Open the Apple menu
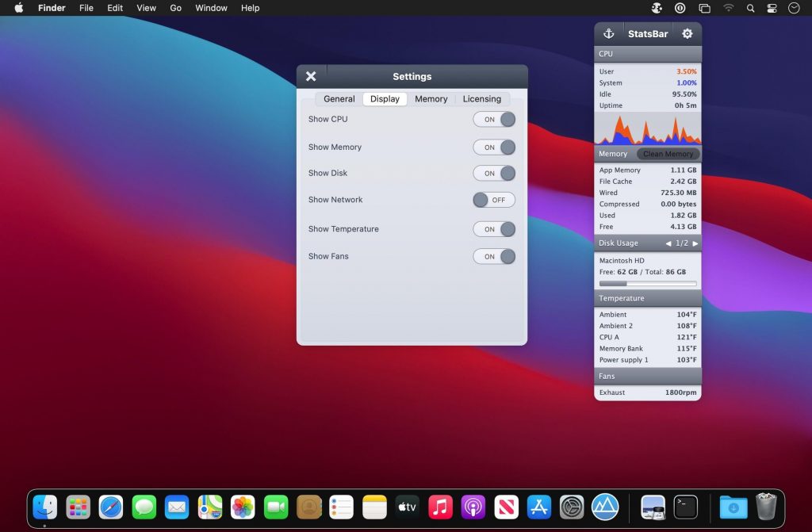This screenshot has height=532, width=812. click(x=19, y=8)
